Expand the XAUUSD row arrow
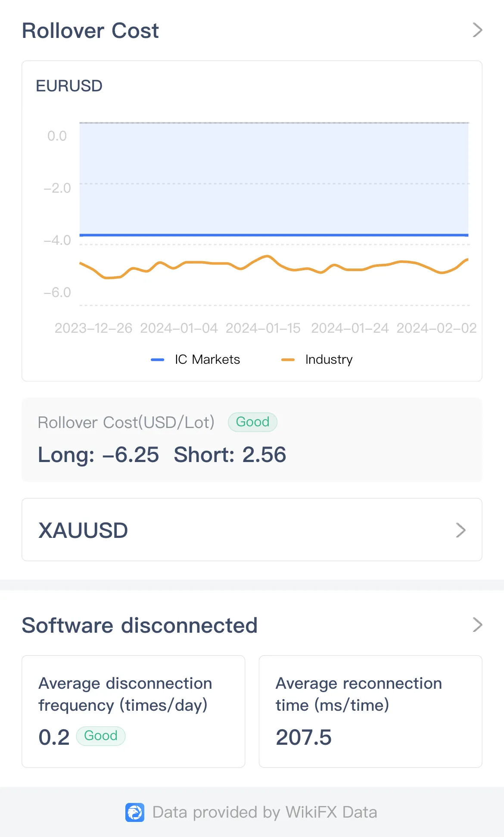Image resolution: width=504 pixels, height=837 pixels. click(460, 530)
